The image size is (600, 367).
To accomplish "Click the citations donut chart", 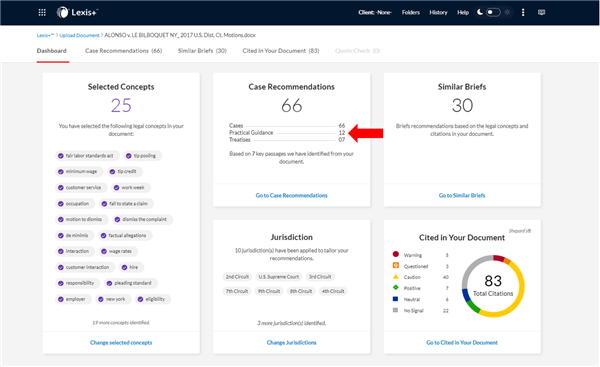I will point(493,286).
